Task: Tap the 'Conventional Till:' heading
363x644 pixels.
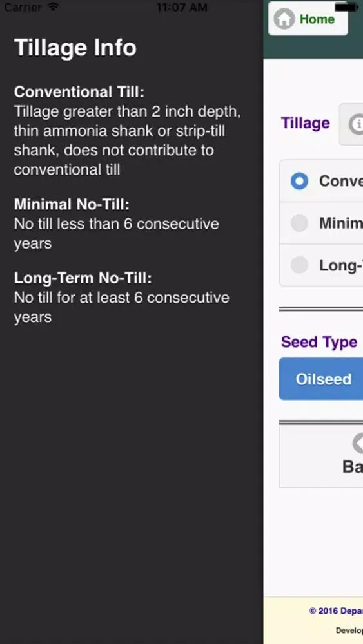Action: point(79,92)
